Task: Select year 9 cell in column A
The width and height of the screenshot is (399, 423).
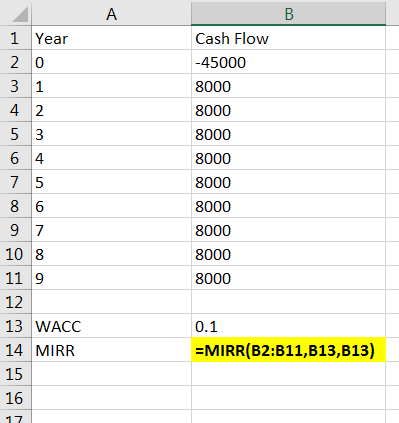Action: point(111,278)
